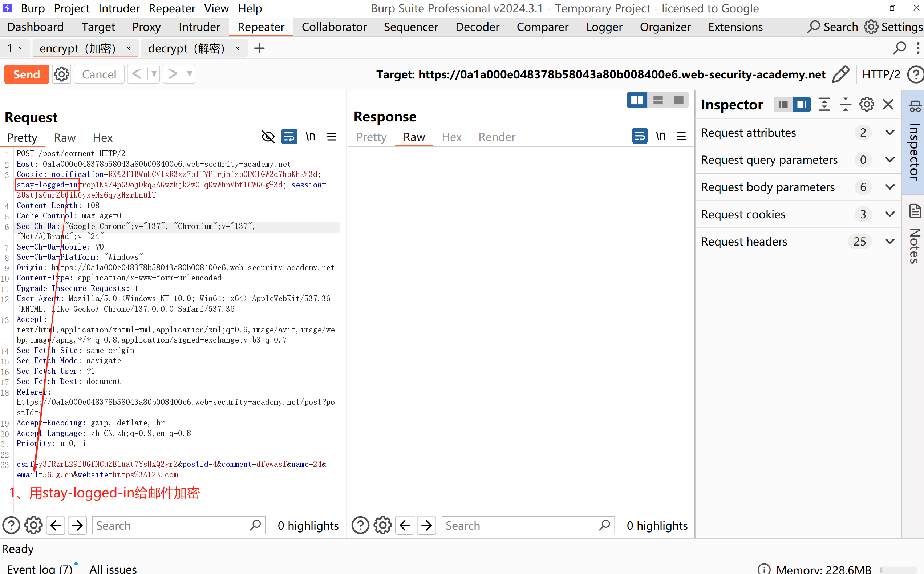Toggle request non-printable characters (\n) display
Image resolution: width=924 pixels, height=574 pixels.
[311, 137]
